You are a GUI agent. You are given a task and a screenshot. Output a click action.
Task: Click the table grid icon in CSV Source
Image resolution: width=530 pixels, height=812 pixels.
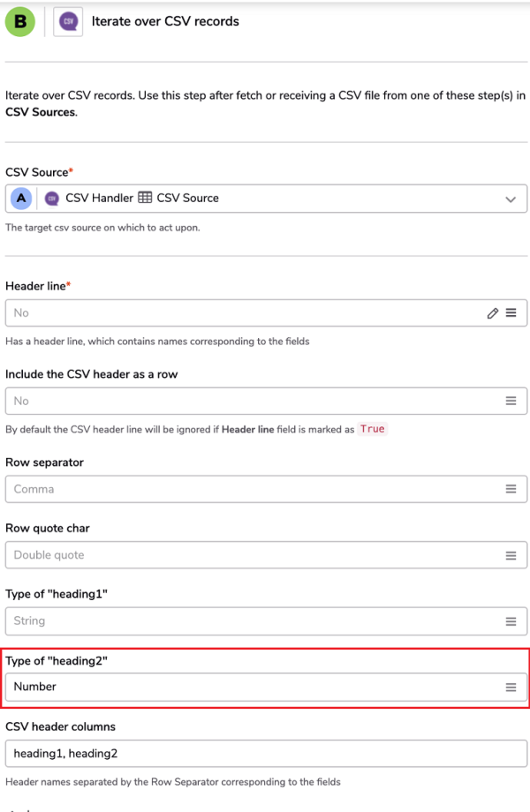pyautogui.click(x=145, y=198)
